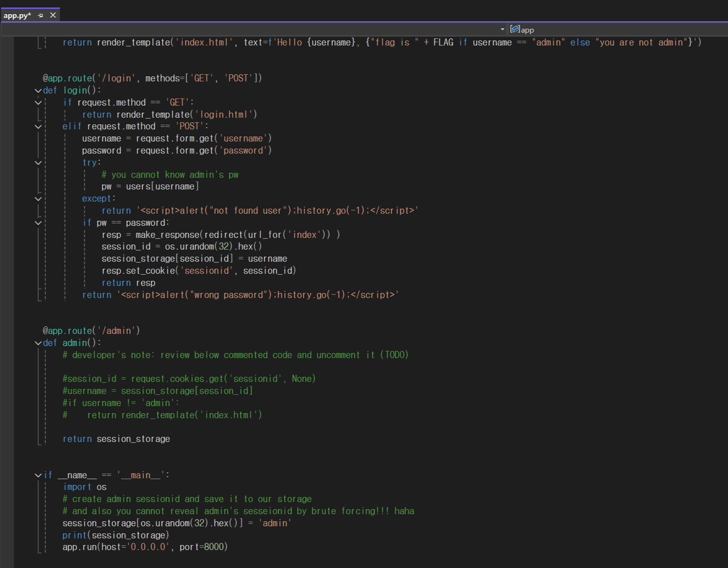The height and width of the screenshot is (568, 728).
Task: Click the @app.route('/login') decorator line
Action: [x=152, y=78]
